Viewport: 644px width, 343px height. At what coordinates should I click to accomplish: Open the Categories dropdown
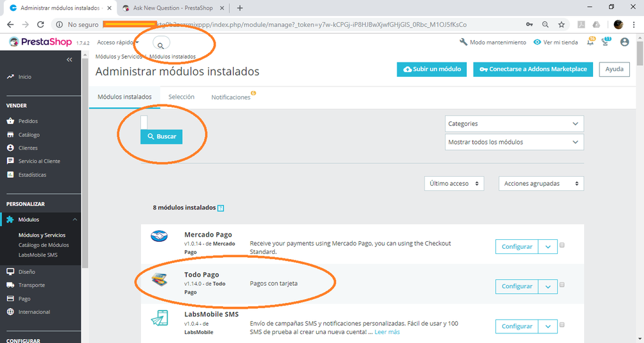514,124
